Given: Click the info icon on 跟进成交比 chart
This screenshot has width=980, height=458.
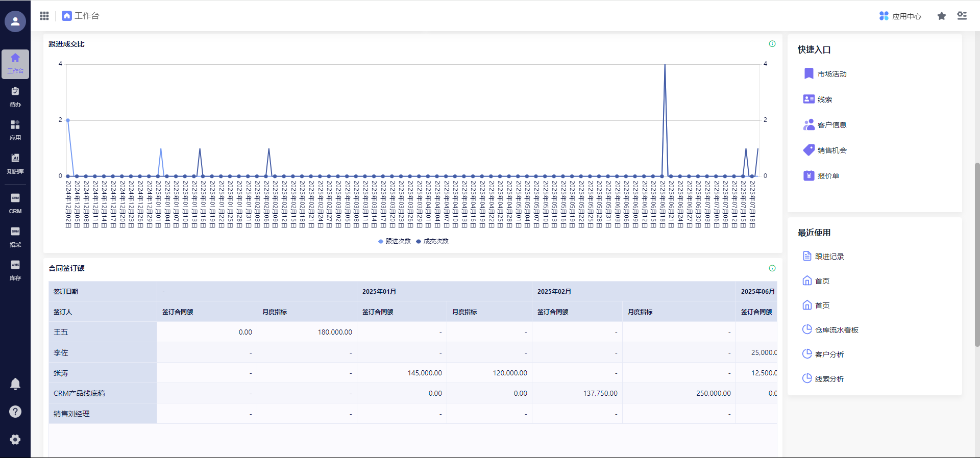Looking at the screenshot, I should pyautogui.click(x=772, y=44).
